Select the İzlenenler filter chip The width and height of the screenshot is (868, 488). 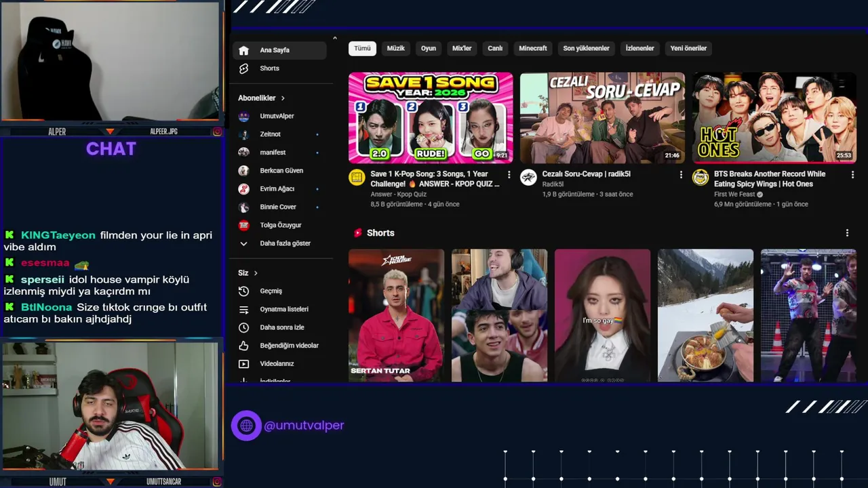pyautogui.click(x=639, y=49)
